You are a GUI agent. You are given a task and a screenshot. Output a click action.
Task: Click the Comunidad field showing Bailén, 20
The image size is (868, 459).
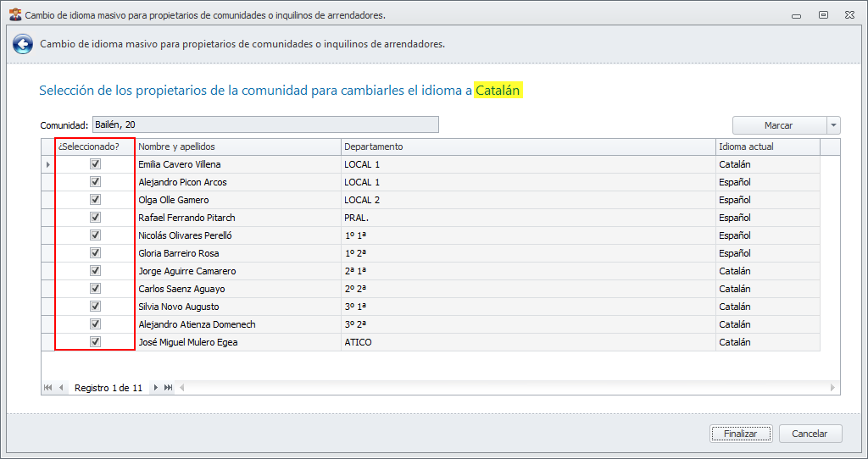(264, 125)
